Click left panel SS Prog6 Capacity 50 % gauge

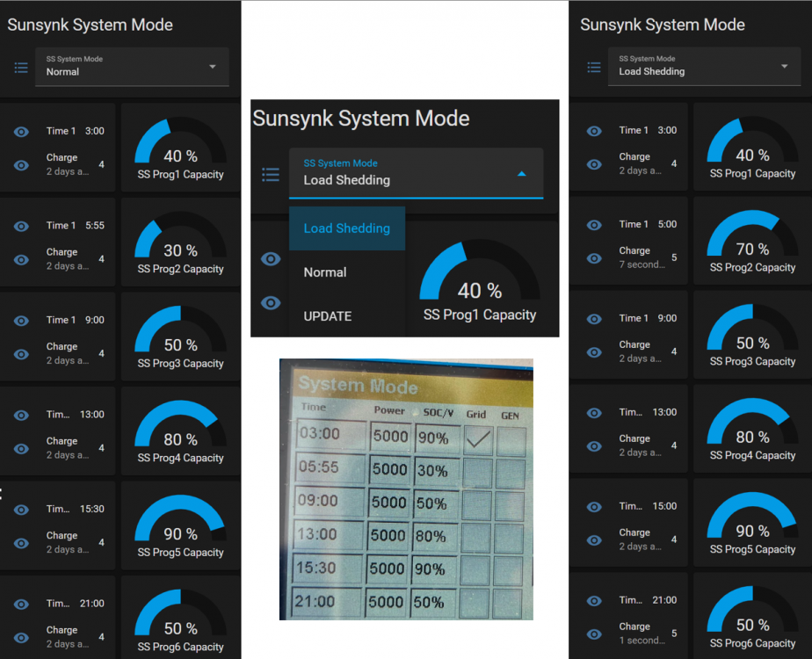point(180,619)
